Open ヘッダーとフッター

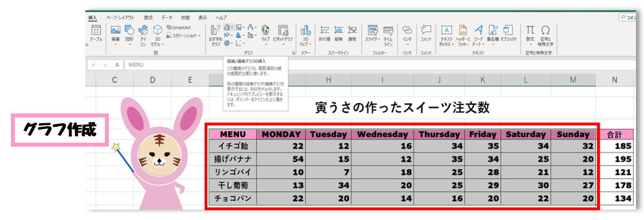(x=464, y=36)
